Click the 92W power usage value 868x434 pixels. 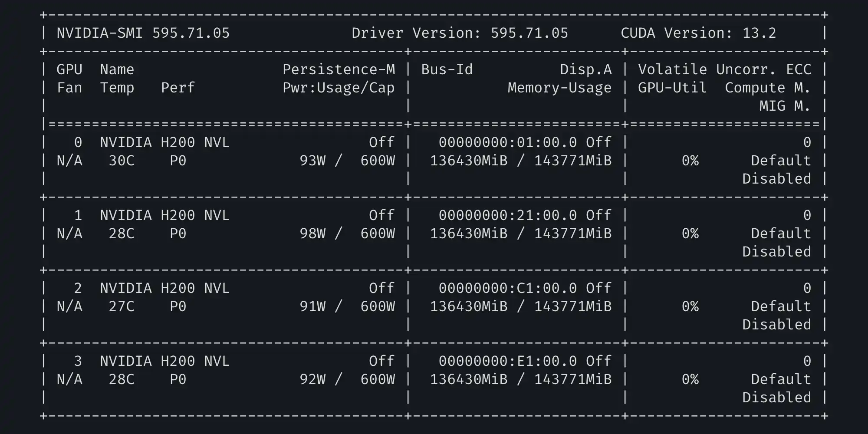pyautogui.click(x=312, y=379)
